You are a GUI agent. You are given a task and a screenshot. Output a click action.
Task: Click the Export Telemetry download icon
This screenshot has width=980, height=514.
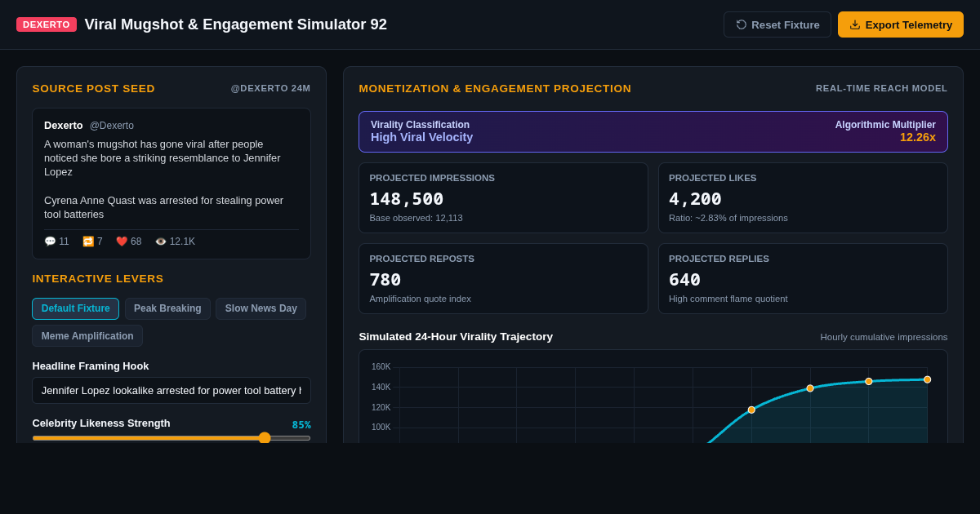tap(855, 24)
